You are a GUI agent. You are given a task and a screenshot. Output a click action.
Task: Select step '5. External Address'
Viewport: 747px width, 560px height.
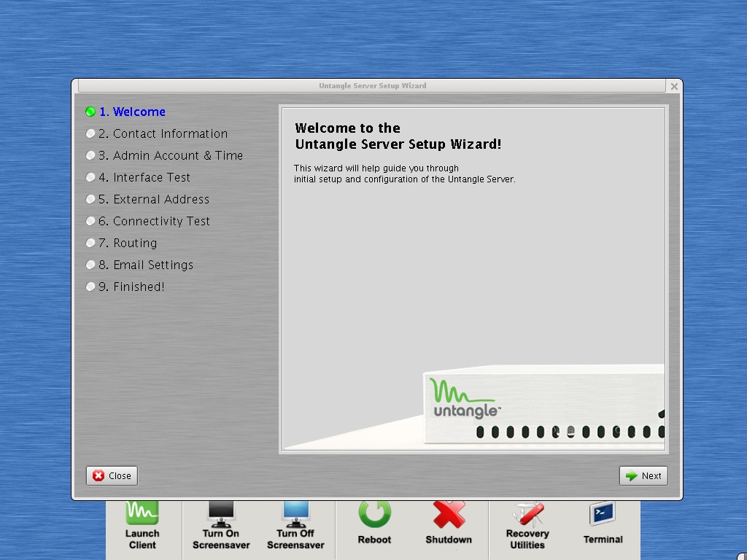(x=147, y=200)
